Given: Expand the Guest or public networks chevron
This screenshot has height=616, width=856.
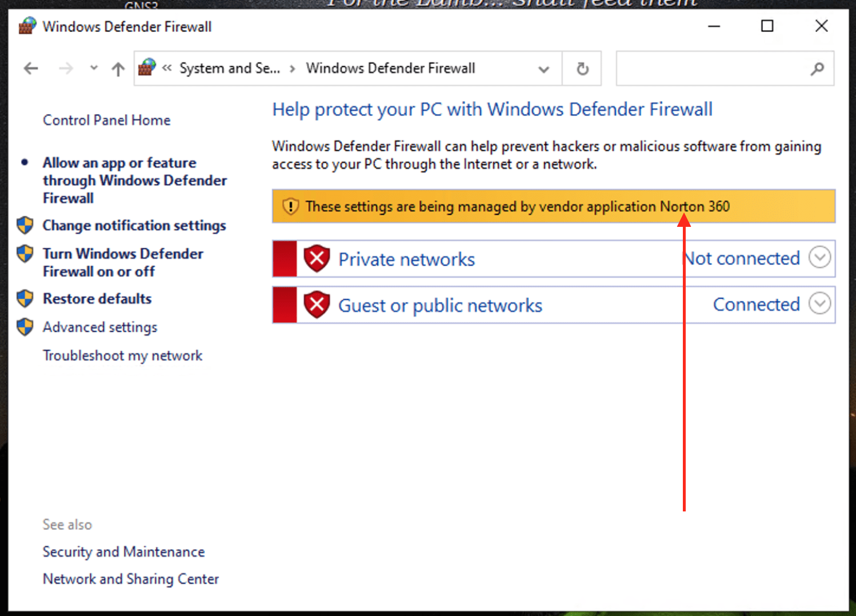Looking at the screenshot, I should tap(819, 303).
